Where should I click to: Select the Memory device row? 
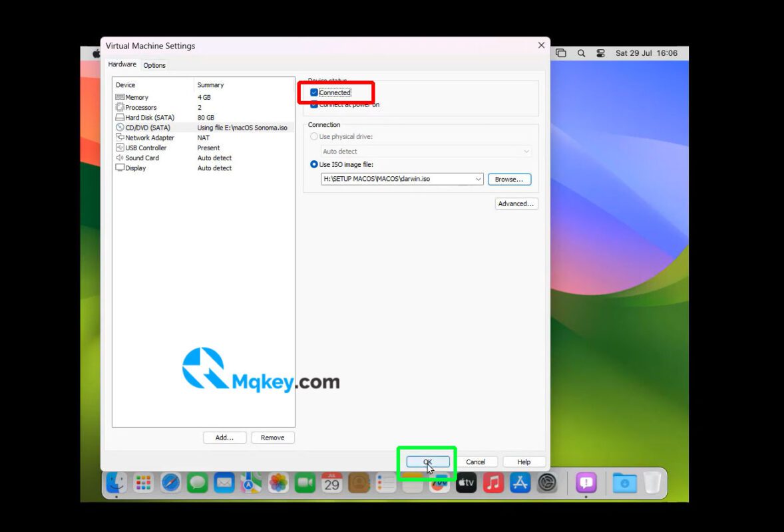[x=204, y=97]
